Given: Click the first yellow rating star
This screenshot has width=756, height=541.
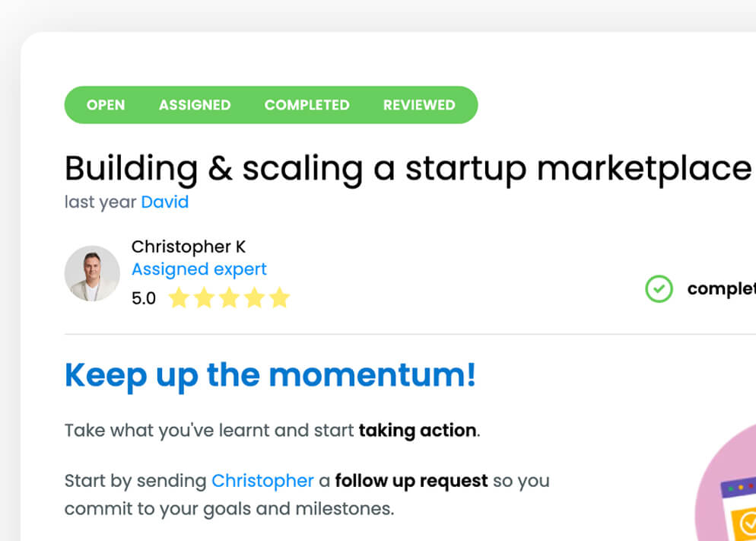Looking at the screenshot, I should tap(179, 298).
